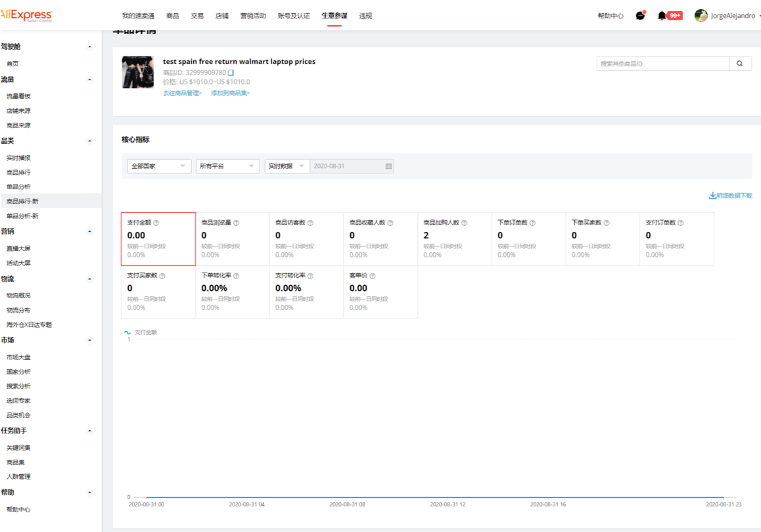Open the 营销活动 top menu
Screen dimensions: 761x532
(254, 16)
